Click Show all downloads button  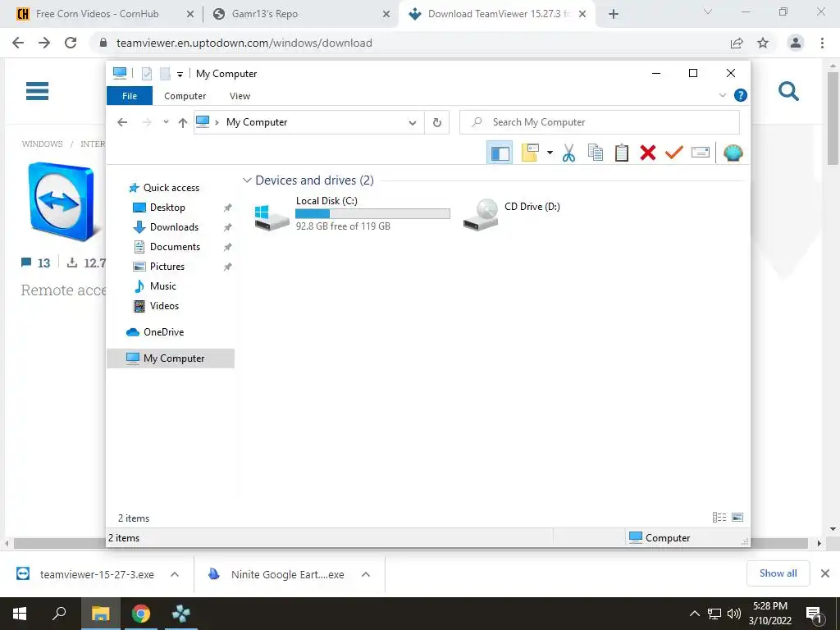tap(778, 573)
